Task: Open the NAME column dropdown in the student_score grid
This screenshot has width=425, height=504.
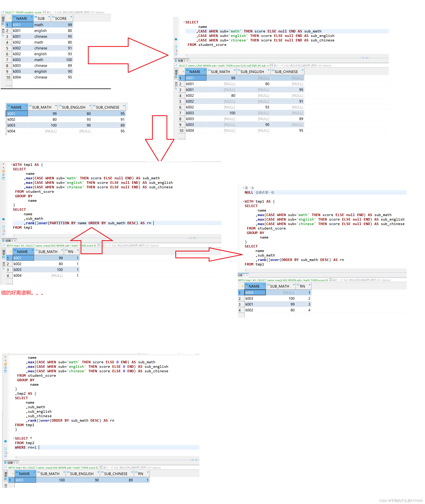Action: click(32, 17)
